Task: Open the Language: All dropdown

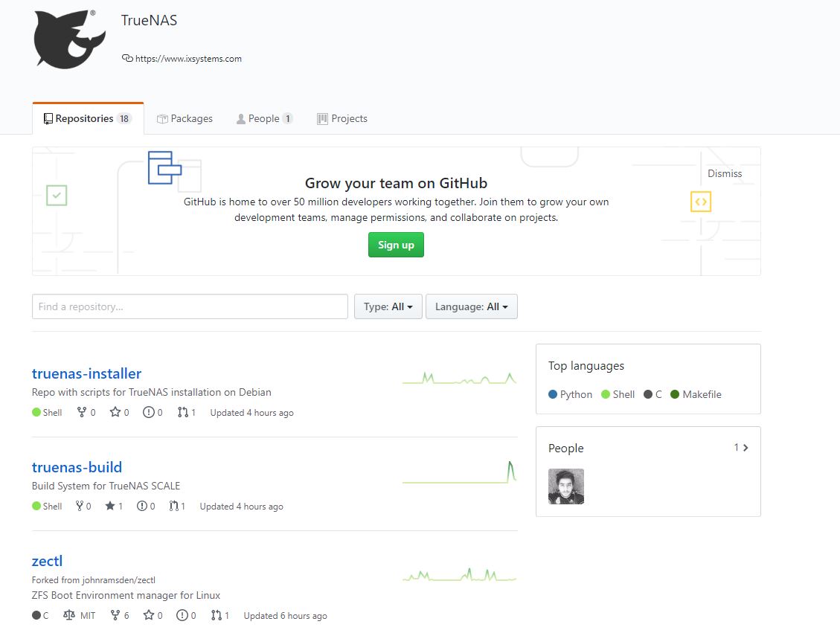Action: tap(472, 306)
